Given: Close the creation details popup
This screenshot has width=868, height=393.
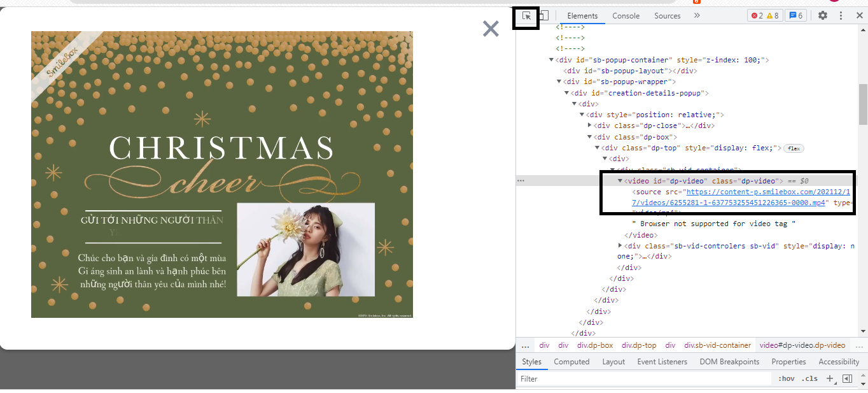Looking at the screenshot, I should coord(491,29).
